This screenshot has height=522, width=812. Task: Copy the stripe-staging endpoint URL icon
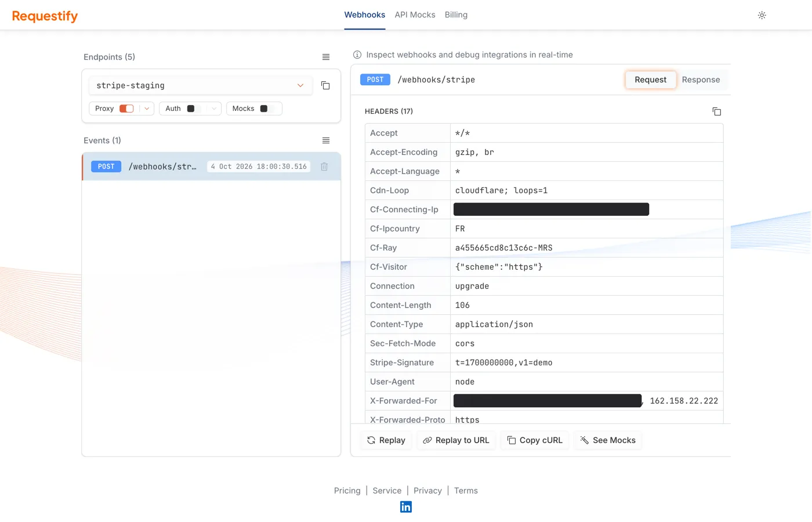pyautogui.click(x=325, y=85)
